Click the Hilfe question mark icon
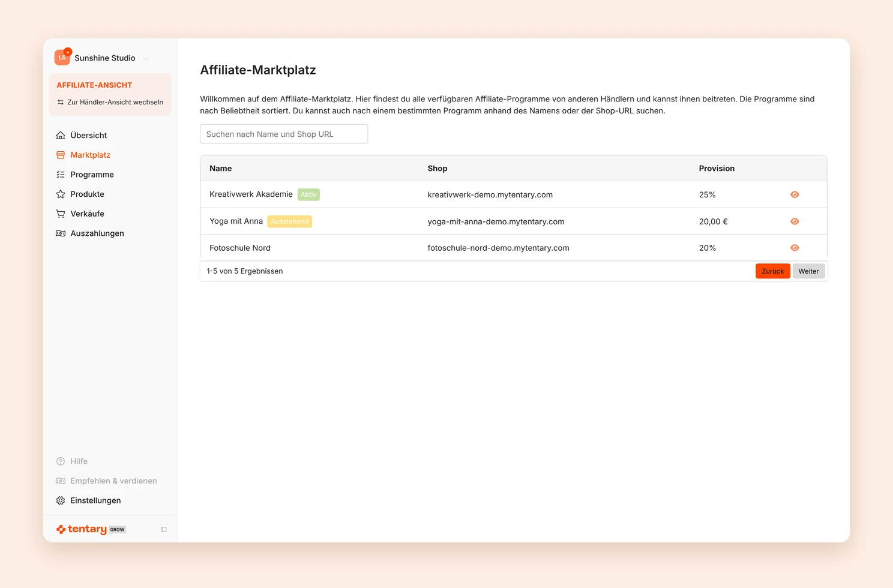 [x=61, y=461]
